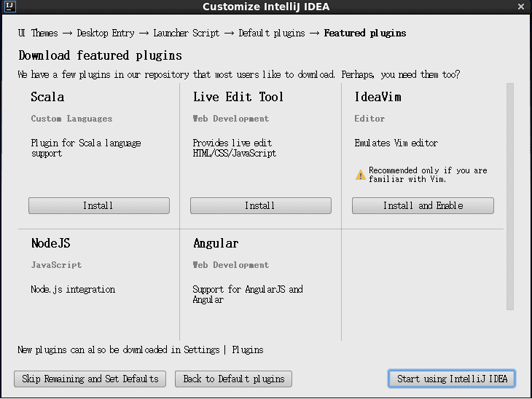532x399 pixels.
Task: Click the Scala plugin title
Action: tap(47, 97)
